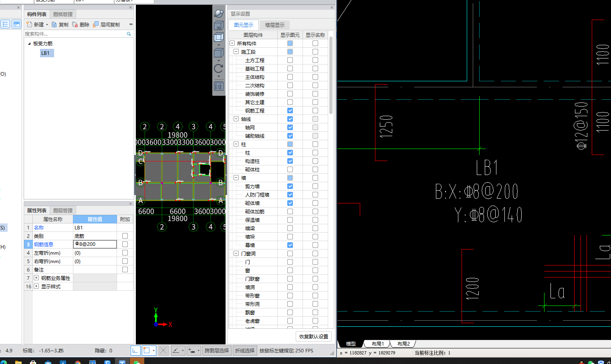Image resolution: width=611 pixels, height=364 pixels.
Task: Switch to the 图纸管理 tab
Action: coord(63,14)
